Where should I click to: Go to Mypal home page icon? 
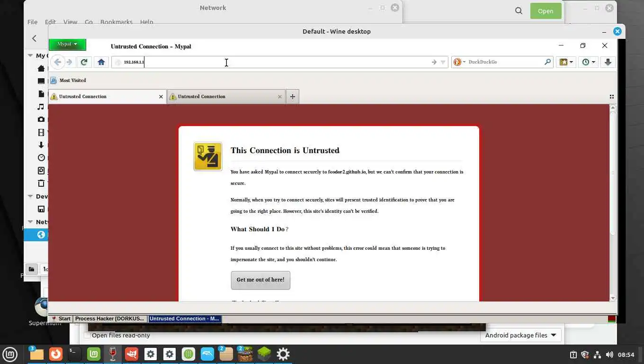click(101, 62)
